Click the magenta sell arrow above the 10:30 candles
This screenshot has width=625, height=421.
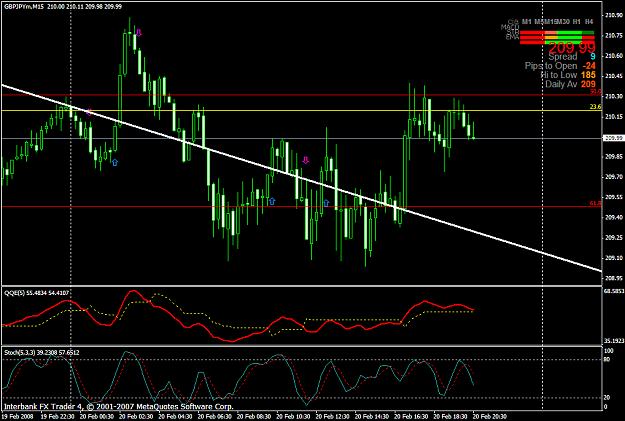tap(306, 160)
